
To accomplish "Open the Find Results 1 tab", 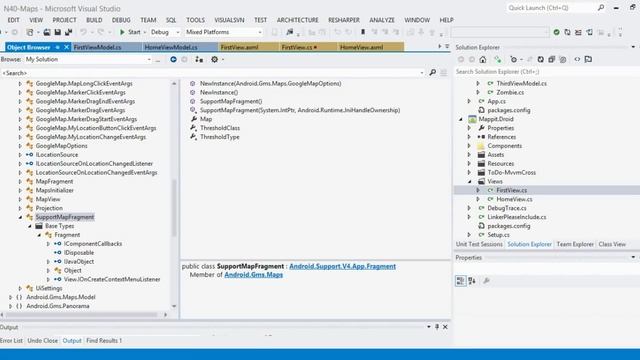I will coord(104,340).
